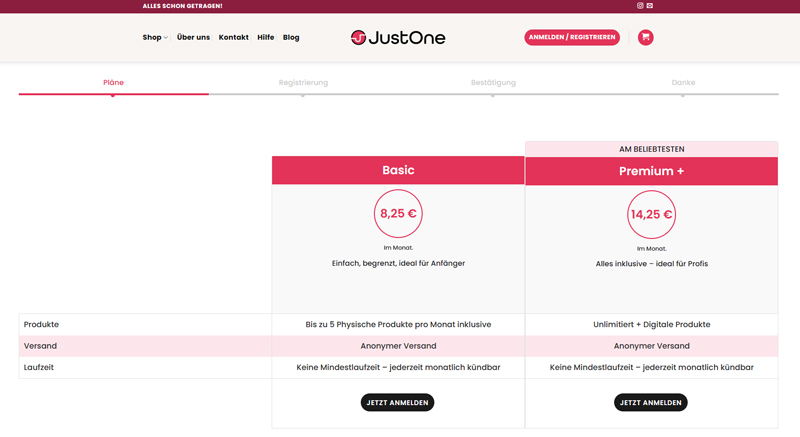
Task: Open the shopping cart icon
Action: [645, 37]
